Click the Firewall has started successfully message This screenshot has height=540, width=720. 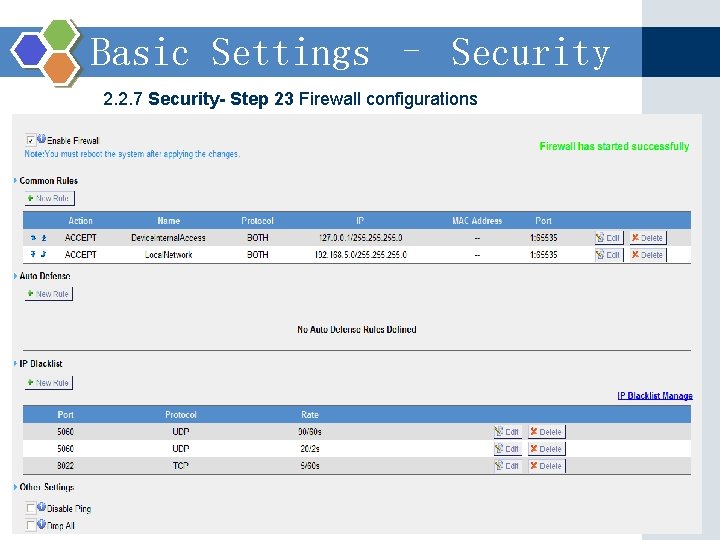tap(614, 146)
